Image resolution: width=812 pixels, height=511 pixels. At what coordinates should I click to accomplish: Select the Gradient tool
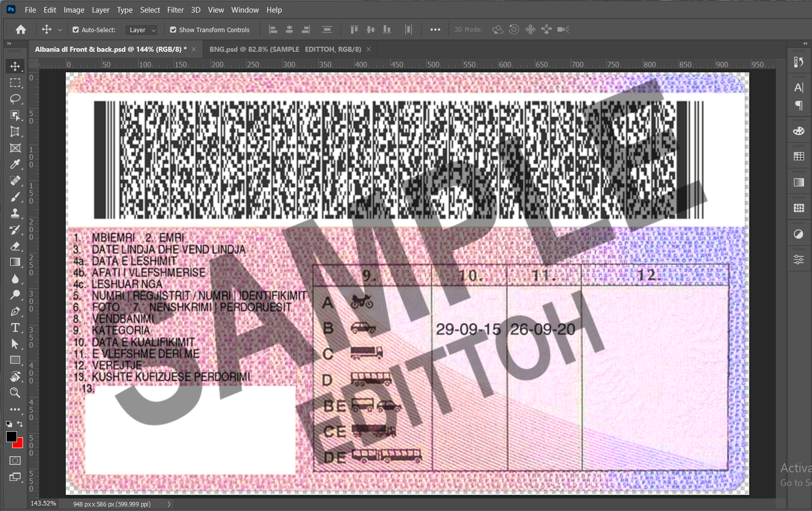[15, 262]
